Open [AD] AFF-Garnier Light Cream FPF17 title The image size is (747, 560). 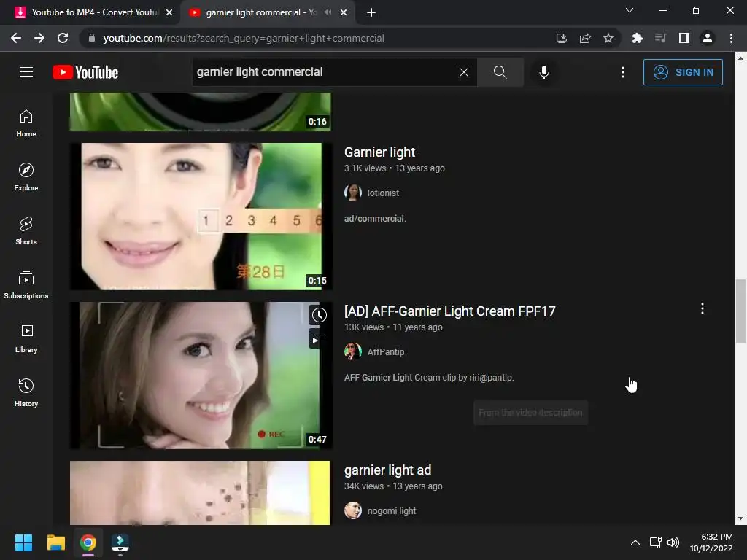click(449, 311)
